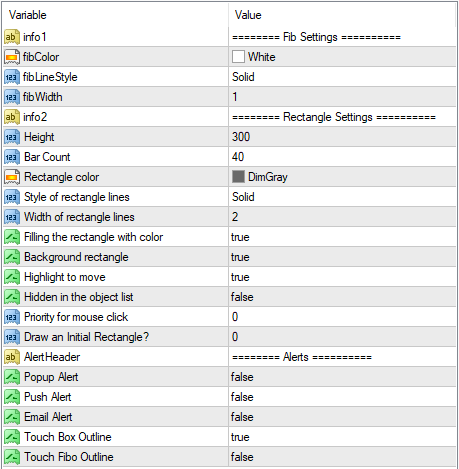Image resolution: width=459 pixels, height=469 pixels.
Task: Open the Hidden in the object list dropdown
Action: pos(342,297)
